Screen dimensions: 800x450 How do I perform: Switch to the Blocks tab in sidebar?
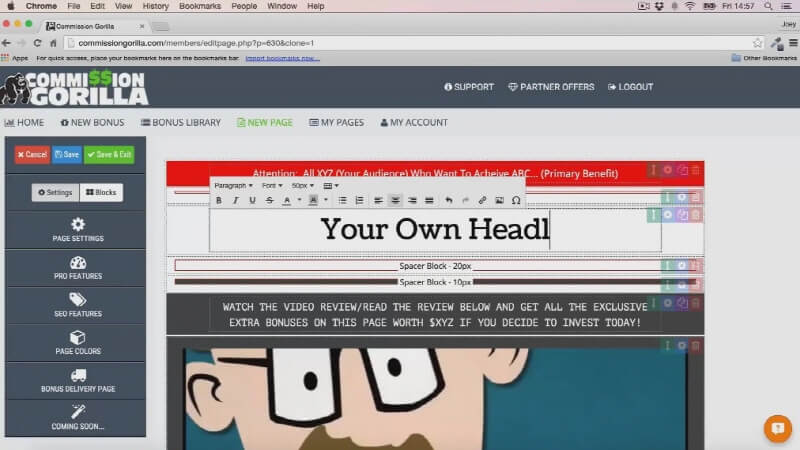101,192
